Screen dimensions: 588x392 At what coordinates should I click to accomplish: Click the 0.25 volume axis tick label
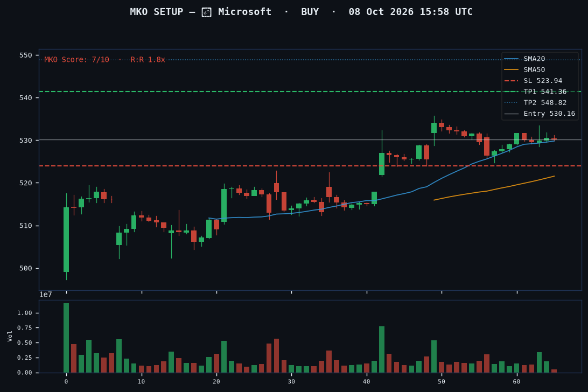(25, 358)
